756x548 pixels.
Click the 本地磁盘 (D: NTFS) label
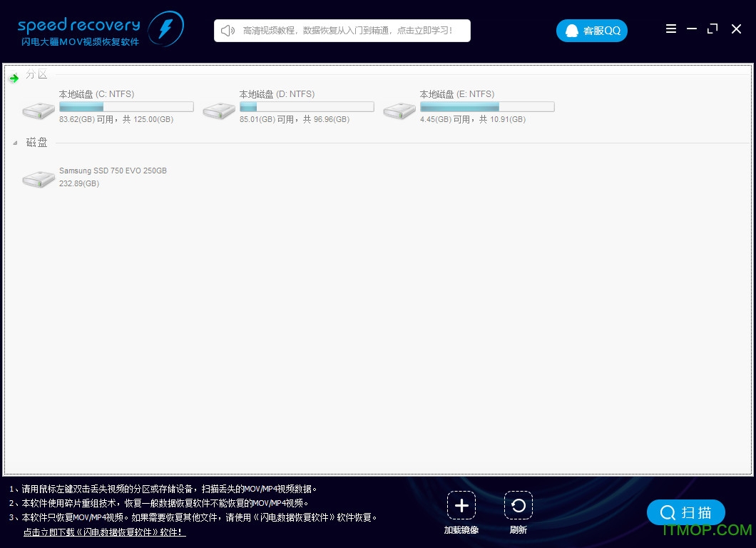[x=277, y=94]
